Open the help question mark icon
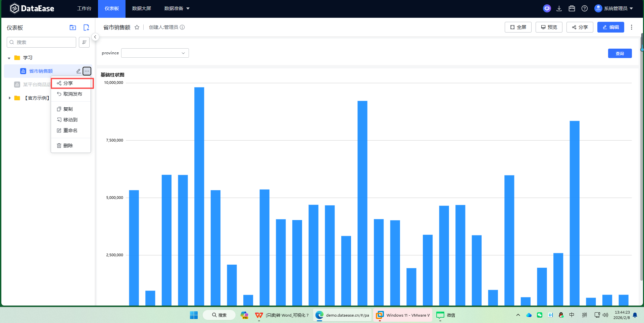The height and width of the screenshot is (323, 644). (x=585, y=8)
